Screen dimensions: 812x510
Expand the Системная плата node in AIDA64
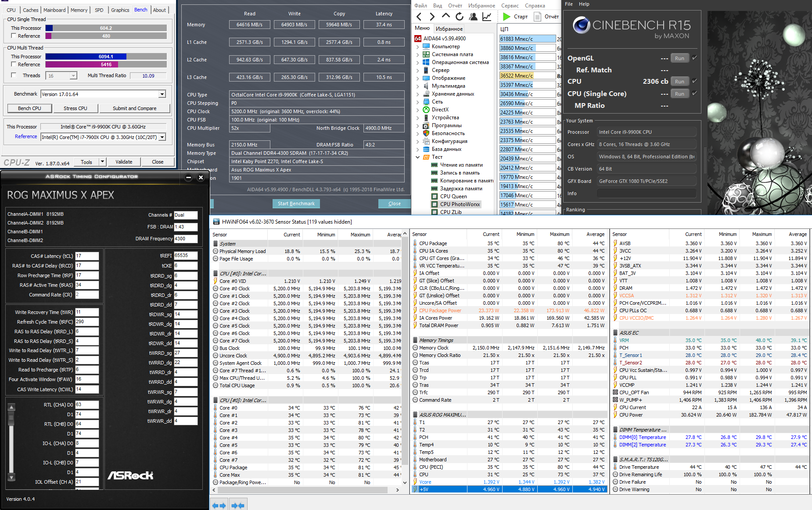click(417, 54)
